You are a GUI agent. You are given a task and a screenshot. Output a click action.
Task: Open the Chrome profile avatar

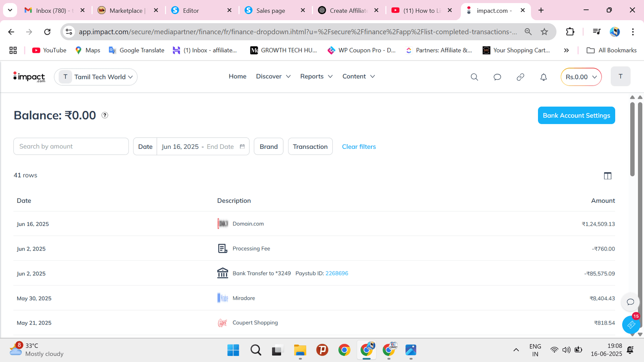(615, 32)
